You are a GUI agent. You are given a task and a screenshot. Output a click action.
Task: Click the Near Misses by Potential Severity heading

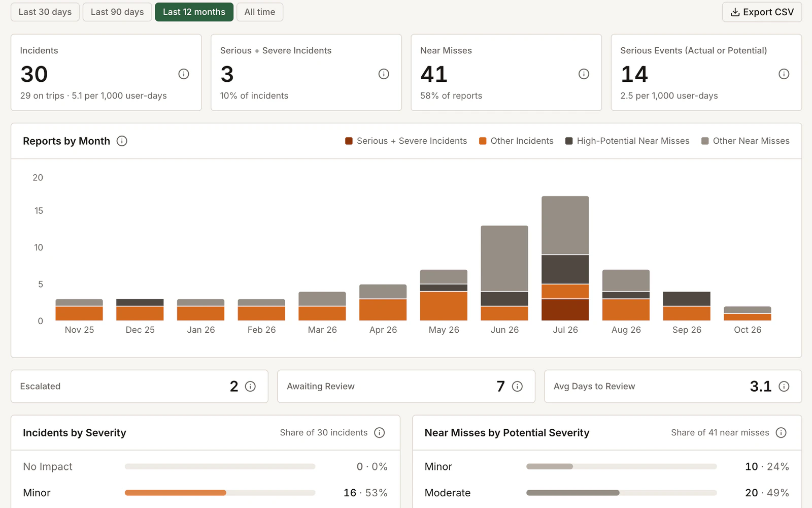507,433
